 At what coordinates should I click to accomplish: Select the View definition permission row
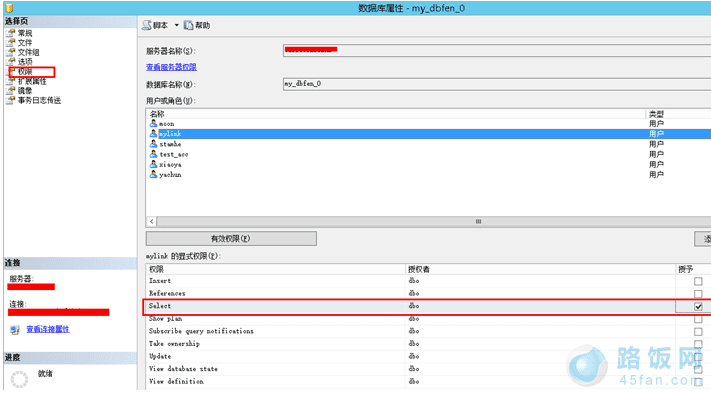(x=429, y=382)
